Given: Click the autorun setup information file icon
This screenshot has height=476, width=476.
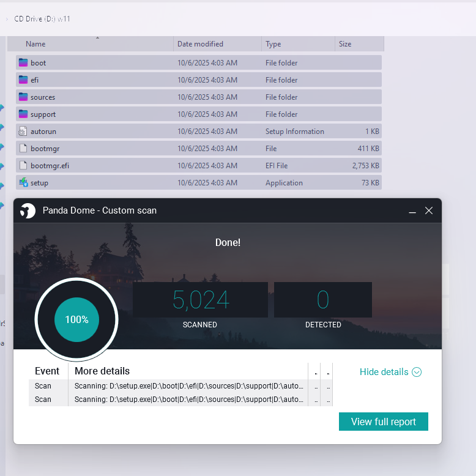Looking at the screenshot, I should [x=23, y=131].
